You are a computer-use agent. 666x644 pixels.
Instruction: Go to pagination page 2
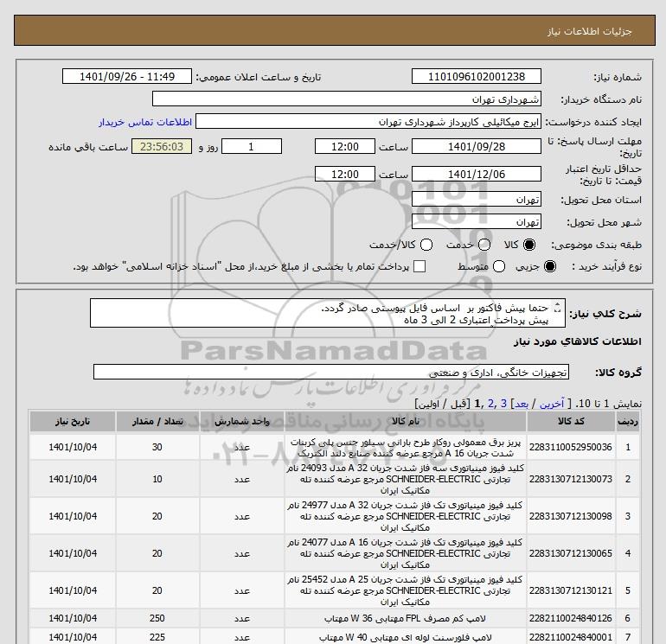pos(491,404)
